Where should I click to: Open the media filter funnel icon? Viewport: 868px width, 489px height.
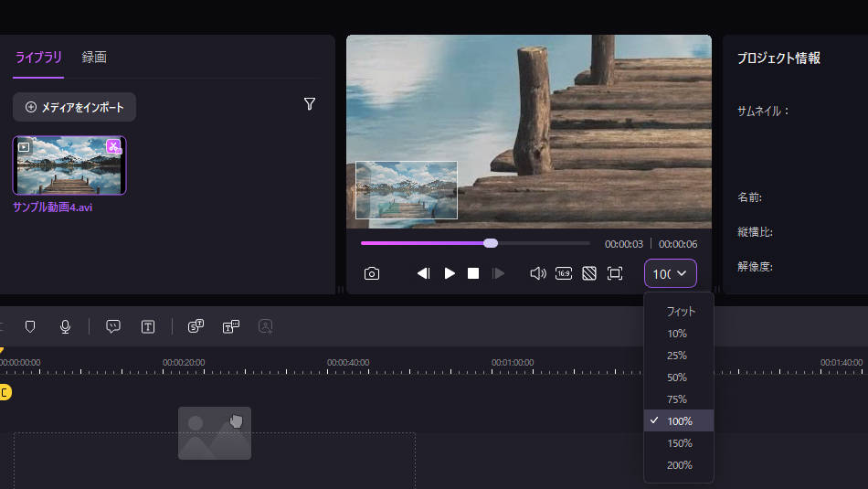[310, 103]
